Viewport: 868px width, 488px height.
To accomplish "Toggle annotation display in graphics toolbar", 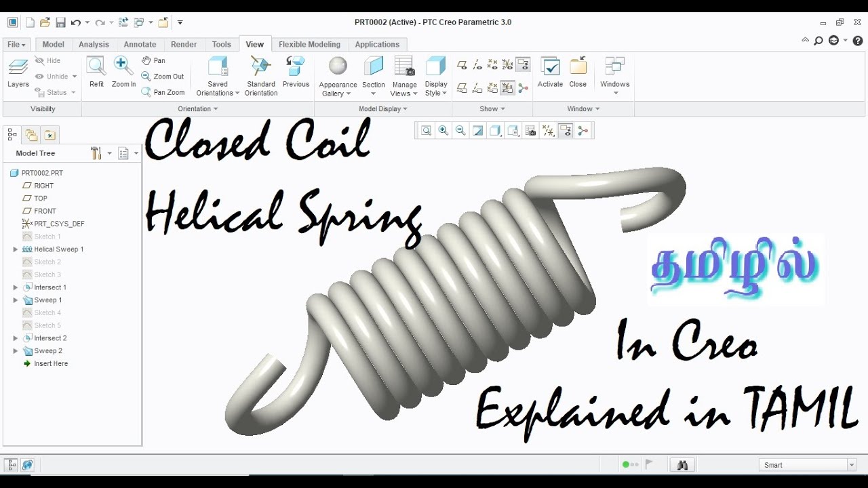I will [566, 131].
